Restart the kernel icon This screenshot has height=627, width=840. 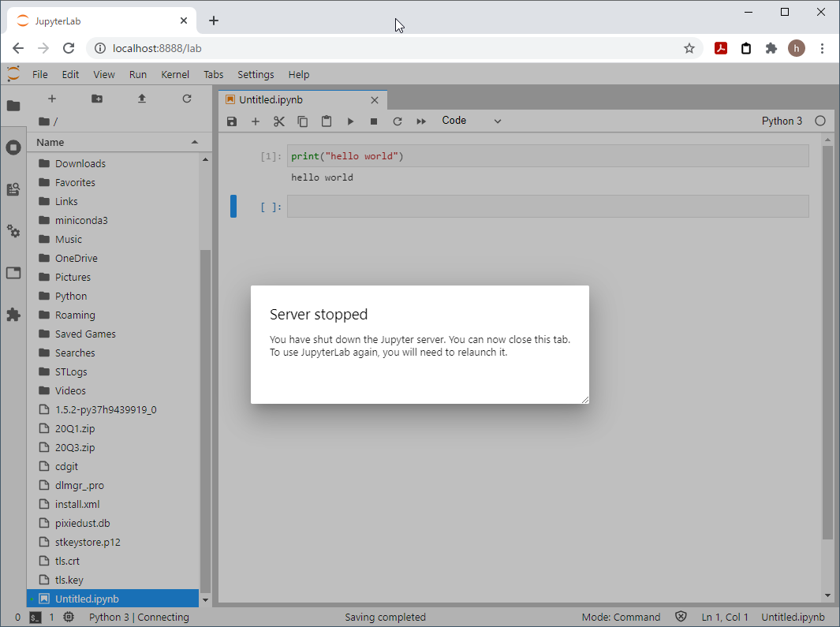(398, 121)
